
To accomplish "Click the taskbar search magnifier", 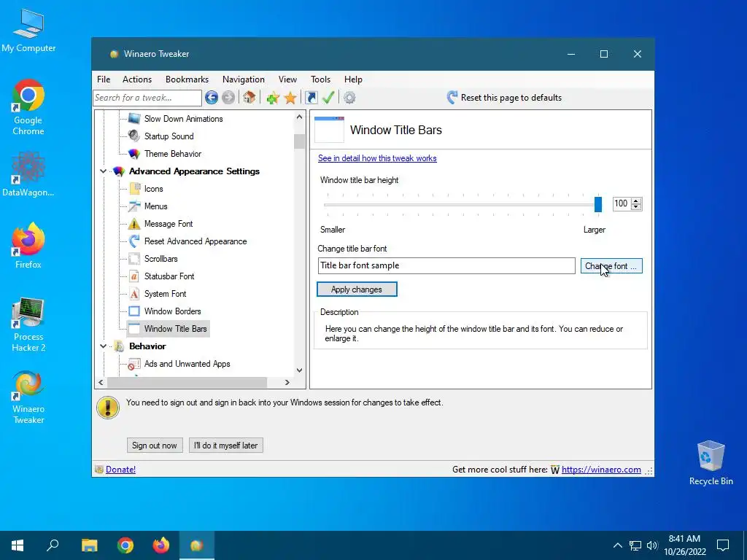I will point(53,545).
